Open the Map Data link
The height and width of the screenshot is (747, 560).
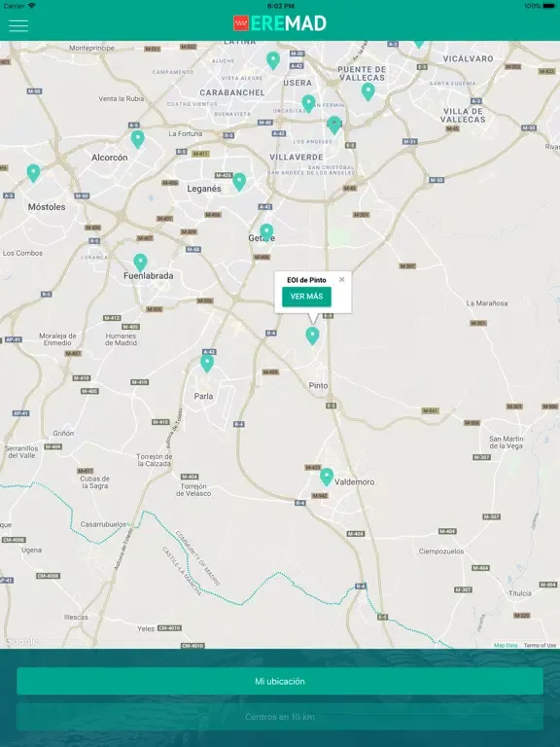[x=506, y=645]
